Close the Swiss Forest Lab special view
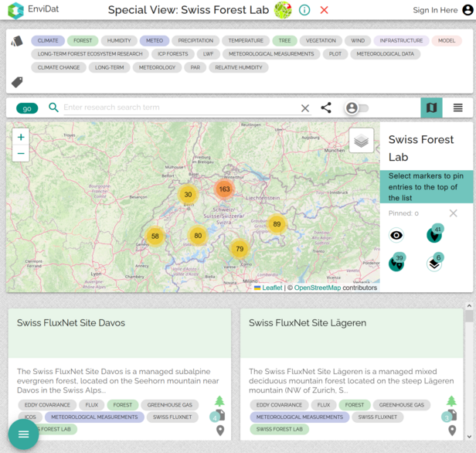476x453 pixels. coord(325,10)
